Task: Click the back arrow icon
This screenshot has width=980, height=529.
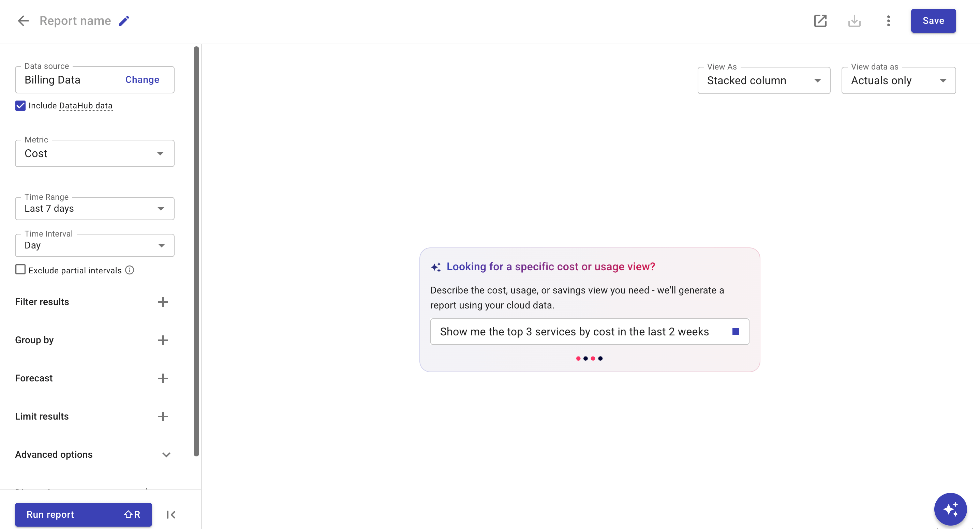Action: 23,20
